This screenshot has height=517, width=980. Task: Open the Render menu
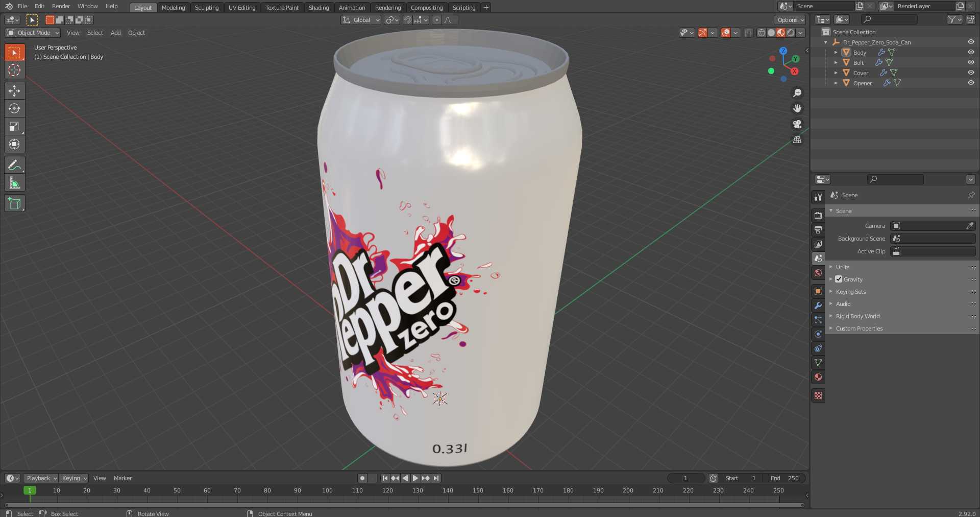pos(61,6)
